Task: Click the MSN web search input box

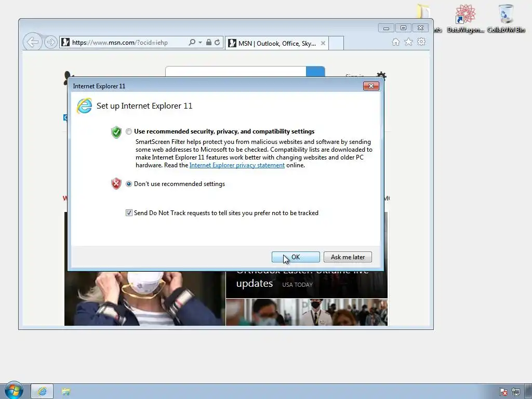Action: click(236, 72)
